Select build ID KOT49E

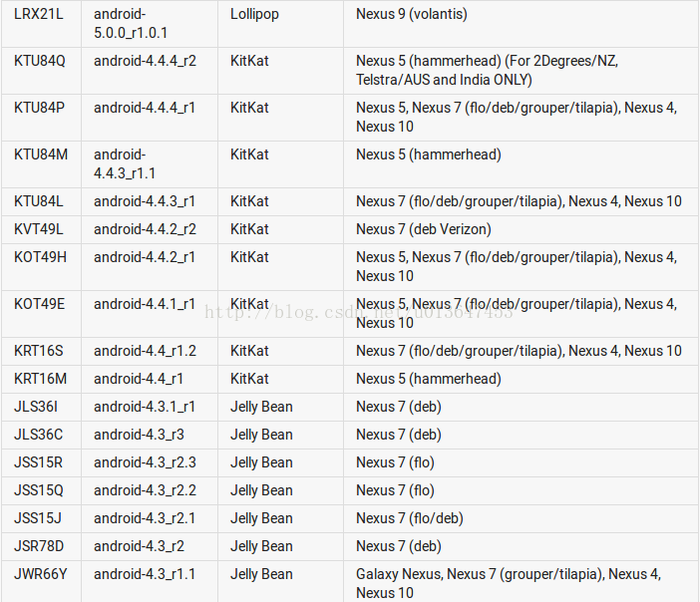(x=39, y=304)
